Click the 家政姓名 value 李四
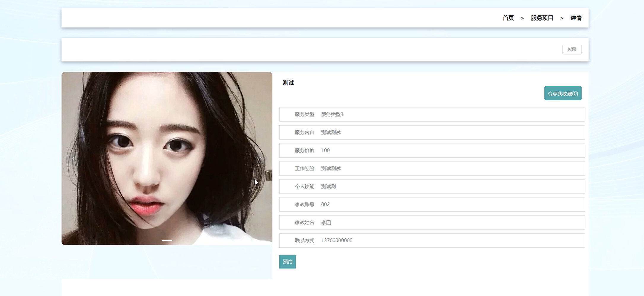This screenshot has width=644, height=296. coord(326,223)
